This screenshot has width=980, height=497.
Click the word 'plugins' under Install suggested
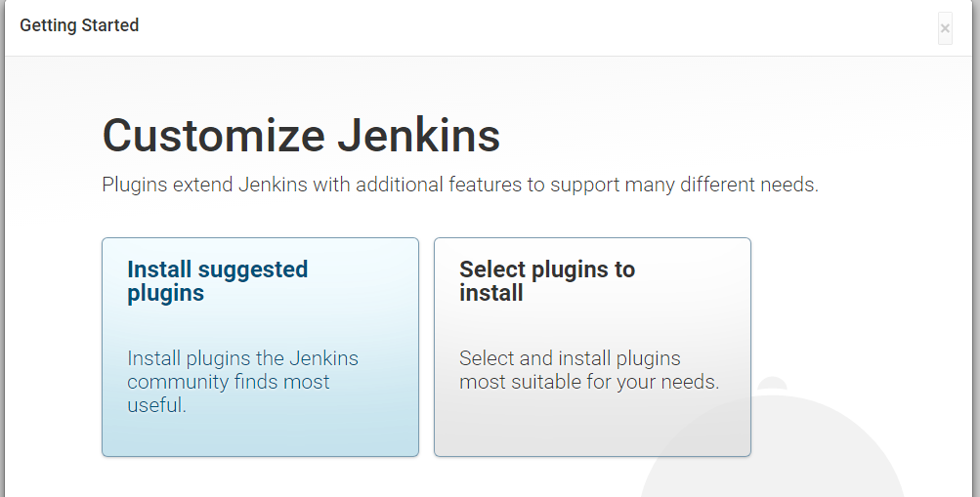(165, 293)
